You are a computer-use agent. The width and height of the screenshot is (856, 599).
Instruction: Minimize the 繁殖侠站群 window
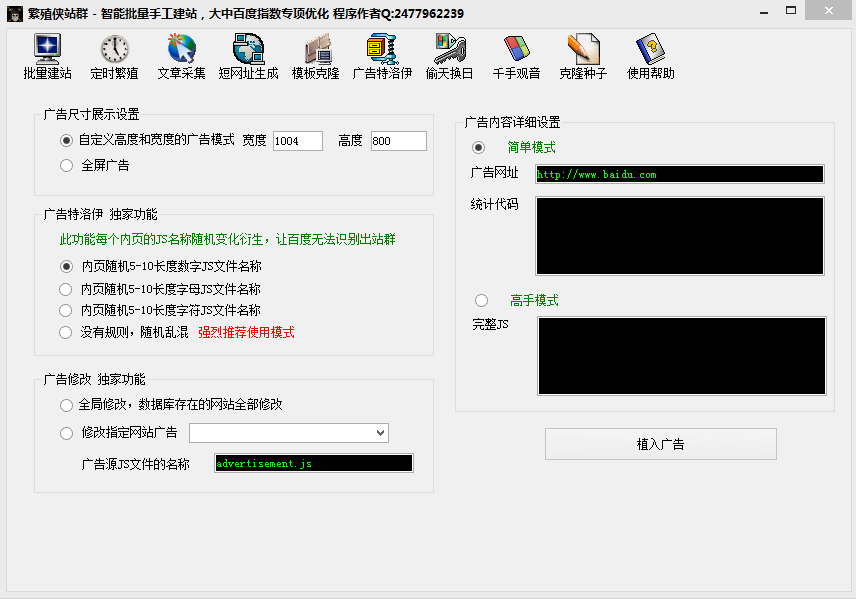coord(764,12)
